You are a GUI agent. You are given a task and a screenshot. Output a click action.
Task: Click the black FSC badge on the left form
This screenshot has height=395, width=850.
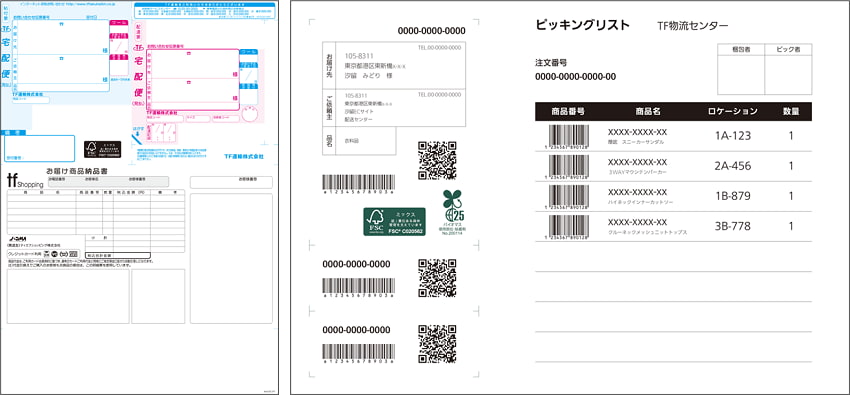click(x=102, y=149)
